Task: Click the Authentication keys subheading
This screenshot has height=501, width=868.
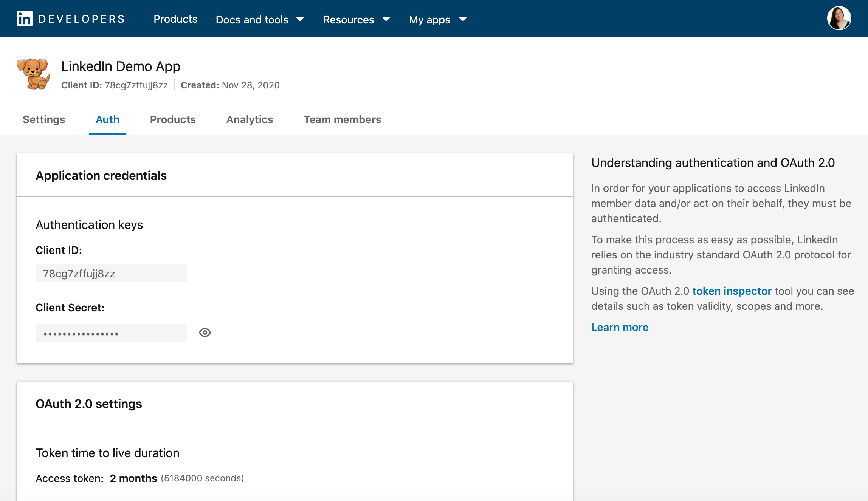Action: pyautogui.click(x=89, y=225)
